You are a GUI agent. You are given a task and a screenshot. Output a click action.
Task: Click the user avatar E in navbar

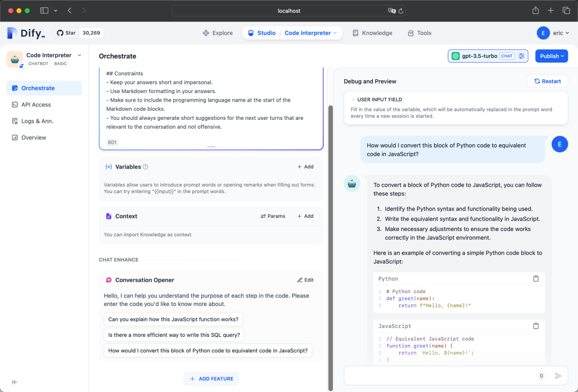point(543,33)
